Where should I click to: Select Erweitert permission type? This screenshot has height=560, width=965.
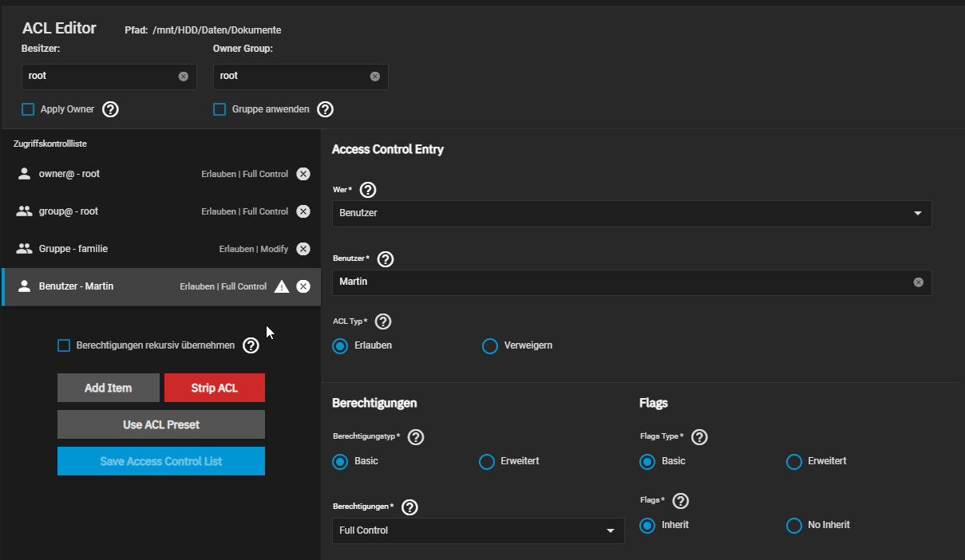point(487,462)
